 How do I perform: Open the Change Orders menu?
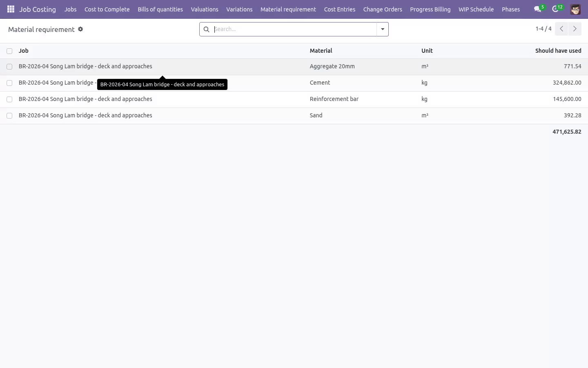(383, 9)
